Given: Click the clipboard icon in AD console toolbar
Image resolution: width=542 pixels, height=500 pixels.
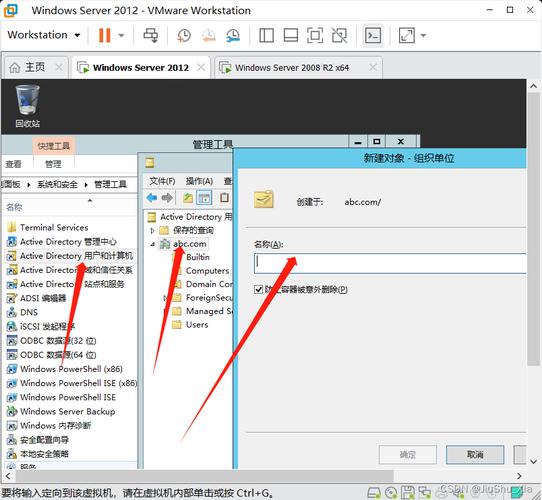Looking at the screenshot, I should click(224, 197).
